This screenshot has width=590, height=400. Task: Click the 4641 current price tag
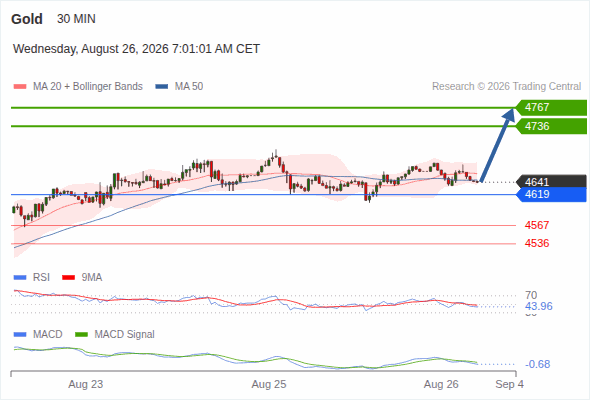551,182
